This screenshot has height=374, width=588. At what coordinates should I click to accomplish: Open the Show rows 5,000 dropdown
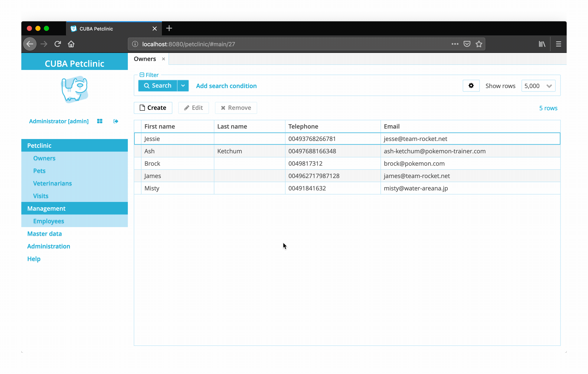click(x=538, y=86)
